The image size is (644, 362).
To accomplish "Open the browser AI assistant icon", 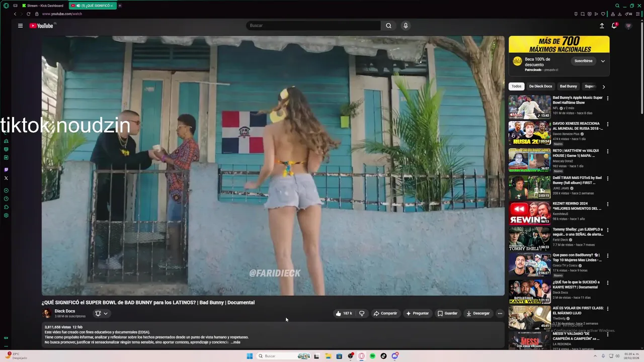I will [x=629, y=14].
